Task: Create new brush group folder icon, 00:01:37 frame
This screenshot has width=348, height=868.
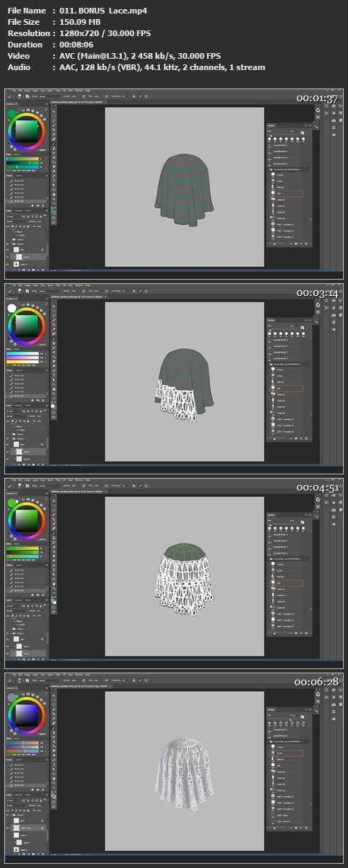Action: 296,244
